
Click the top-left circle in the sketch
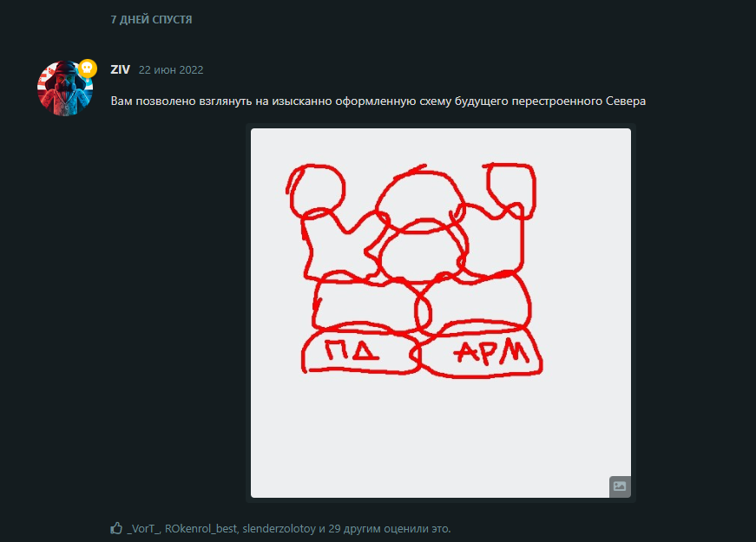(x=316, y=192)
